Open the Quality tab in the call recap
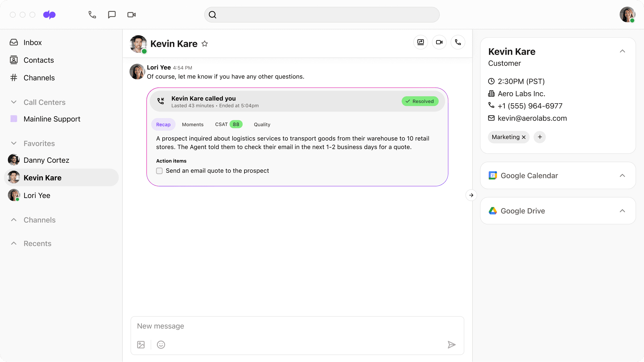The image size is (644, 362). pos(262,124)
